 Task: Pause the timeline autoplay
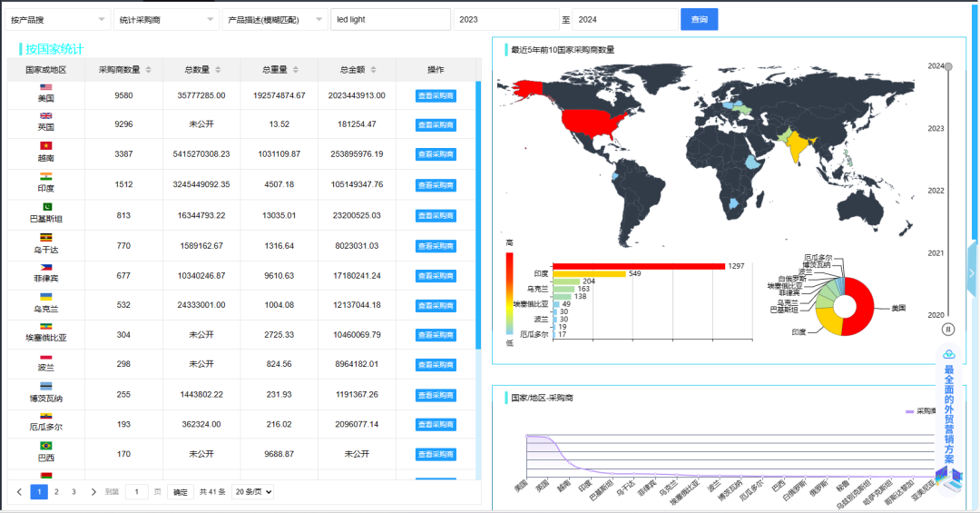point(948,330)
